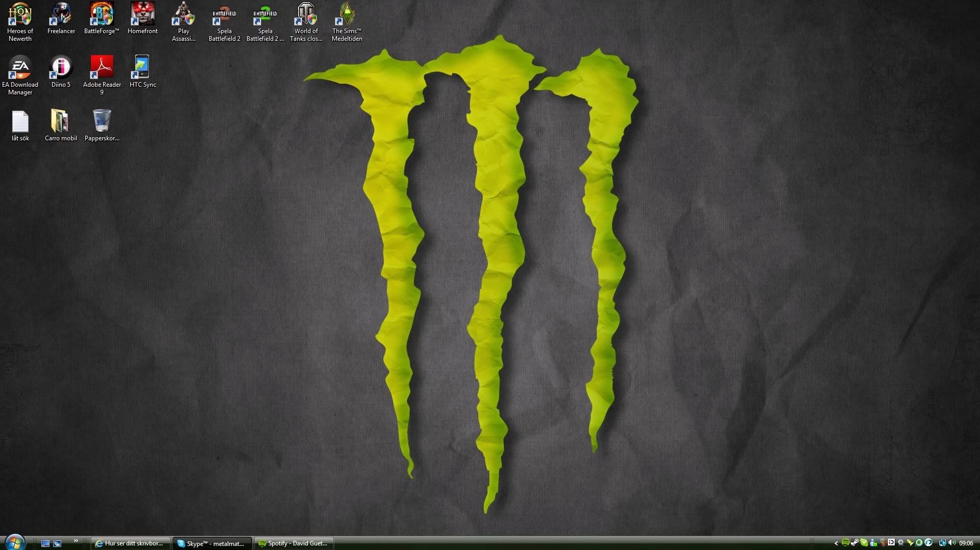Select the HTC Sync shortcut
The image size is (980, 550).
[142, 72]
